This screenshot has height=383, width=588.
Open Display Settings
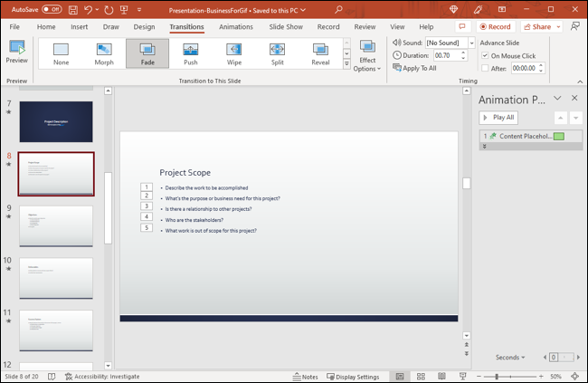tap(353, 377)
